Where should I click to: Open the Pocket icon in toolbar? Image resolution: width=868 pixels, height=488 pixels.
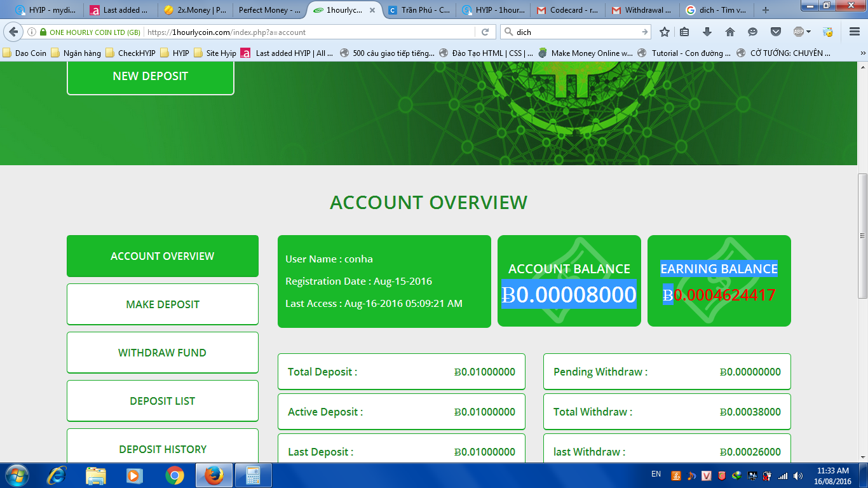(x=776, y=32)
